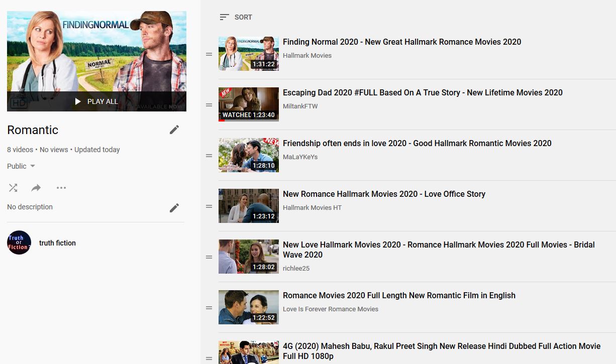Grab reorder handle for Bridal Wave 2020

click(209, 257)
